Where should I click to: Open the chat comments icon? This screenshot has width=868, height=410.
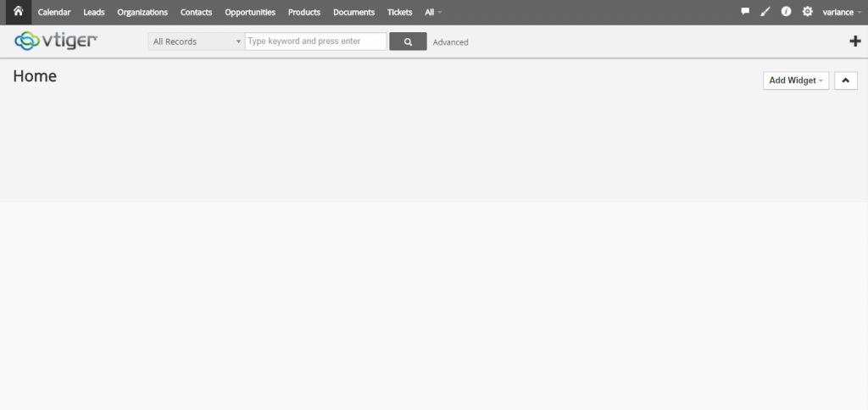tap(745, 12)
